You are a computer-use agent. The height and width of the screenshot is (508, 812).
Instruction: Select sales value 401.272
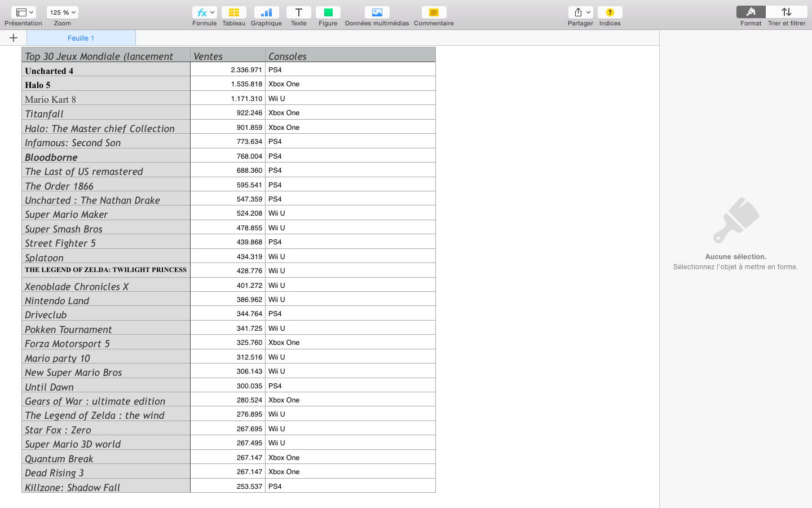click(228, 285)
